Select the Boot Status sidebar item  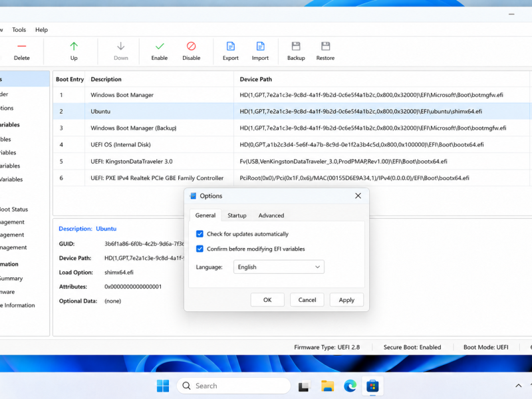click(14, 209)
